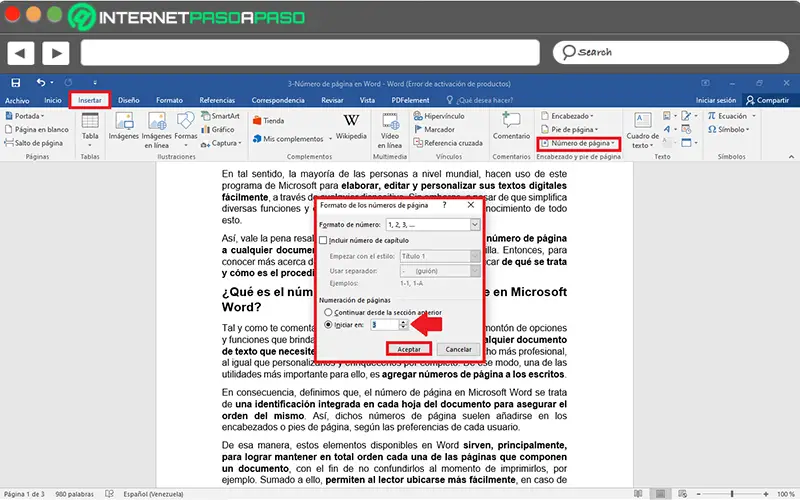
Task: Insert WordArt from the Texto group
Action: [x=667, y=129]
